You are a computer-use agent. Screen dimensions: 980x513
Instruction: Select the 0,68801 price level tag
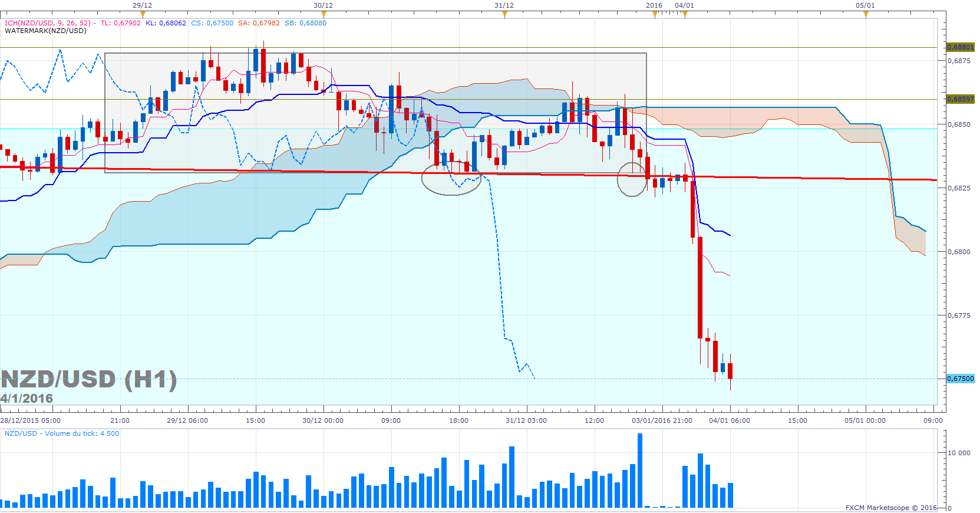click(x=960, y=47)
